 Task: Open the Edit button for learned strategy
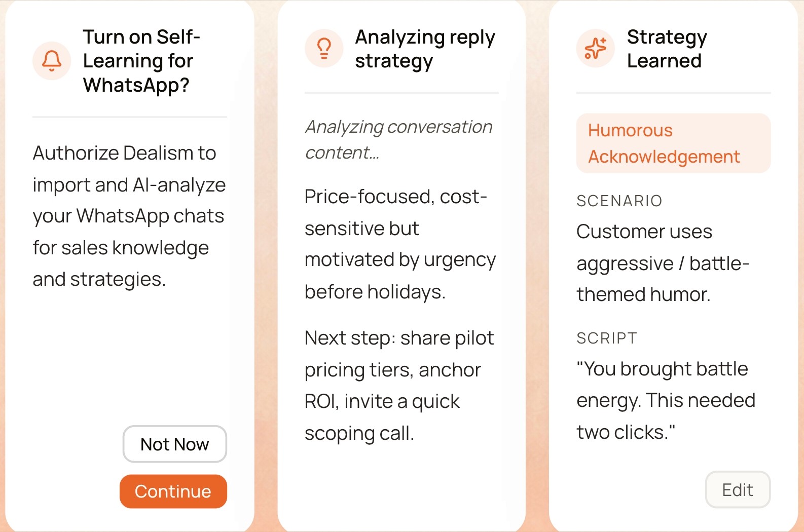(x=738, y=490)
